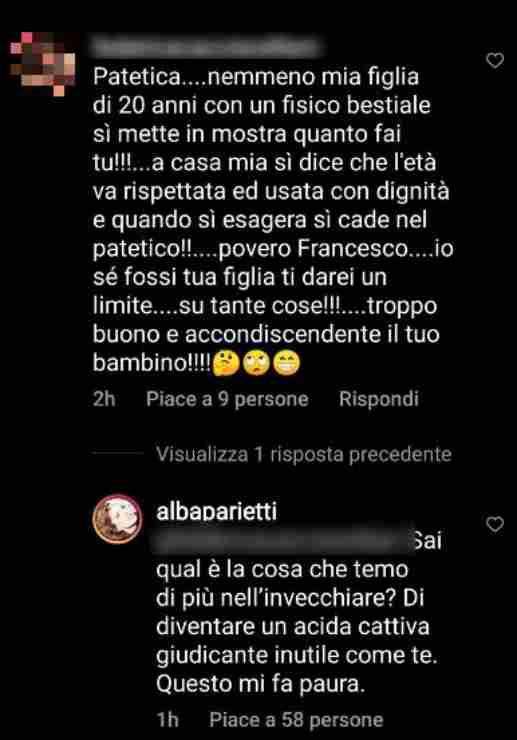Screen dimensions: 517x740
Task: Open "Piace a 58 persone" likes list
Action: [296, 720]
